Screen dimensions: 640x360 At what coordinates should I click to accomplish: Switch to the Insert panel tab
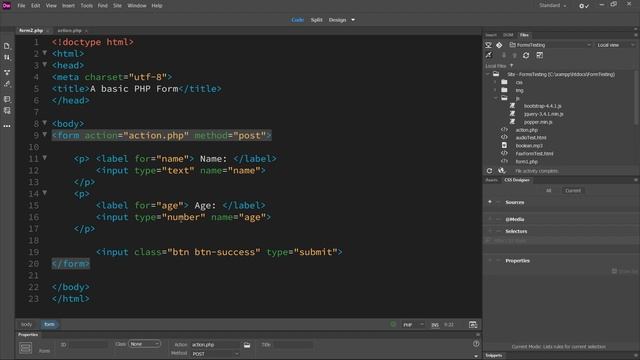(x=491, y=35)
